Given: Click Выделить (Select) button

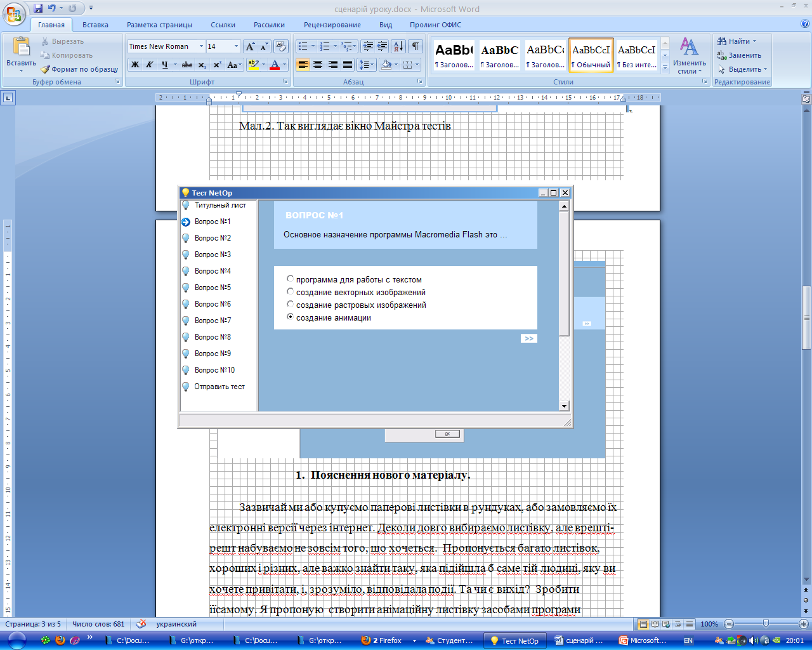Looking at the screenshot, I should point(742,69).
